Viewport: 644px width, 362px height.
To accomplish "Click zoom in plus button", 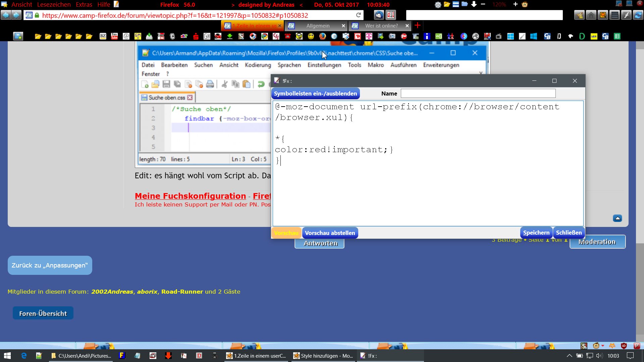I will point(515,4).
